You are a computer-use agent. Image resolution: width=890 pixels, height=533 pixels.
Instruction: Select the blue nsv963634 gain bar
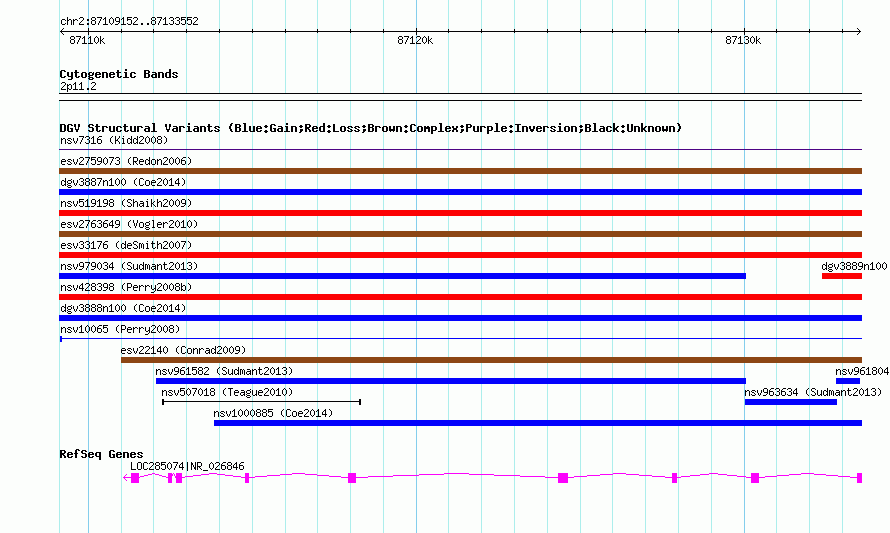(x=791, y=402)
